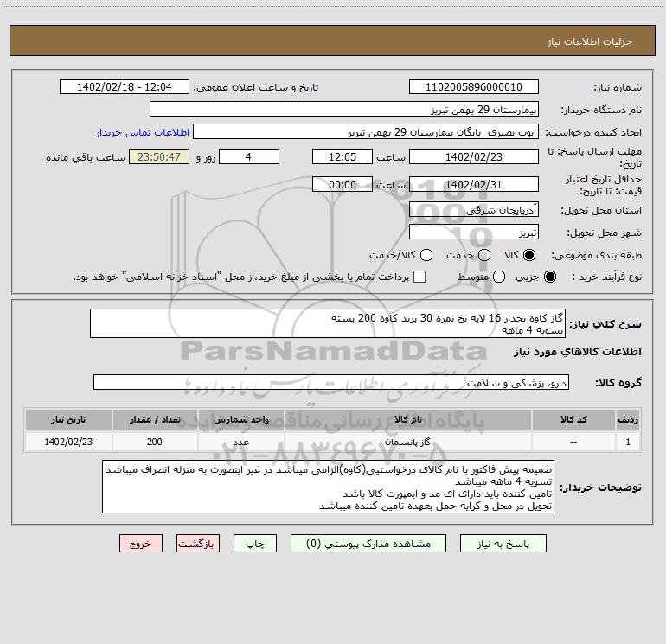Tick the اسناد خزانه اسلامی payment checkbox

coord(419,277)
